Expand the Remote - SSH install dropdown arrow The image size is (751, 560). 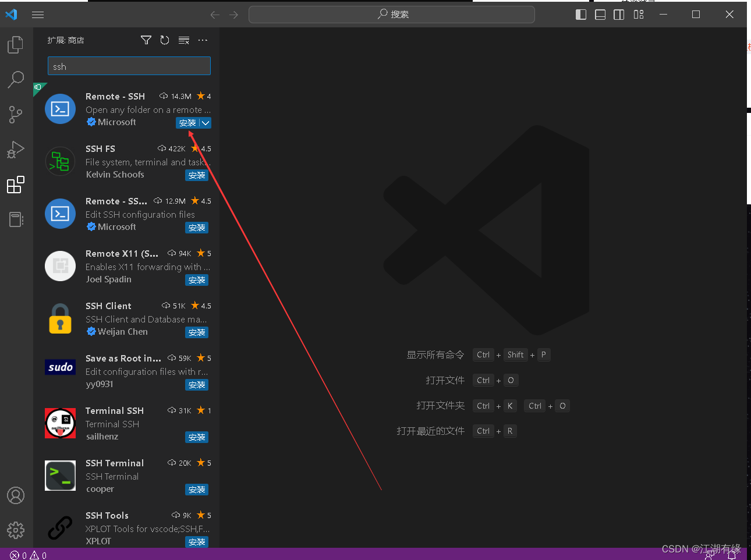coord(206,123)
